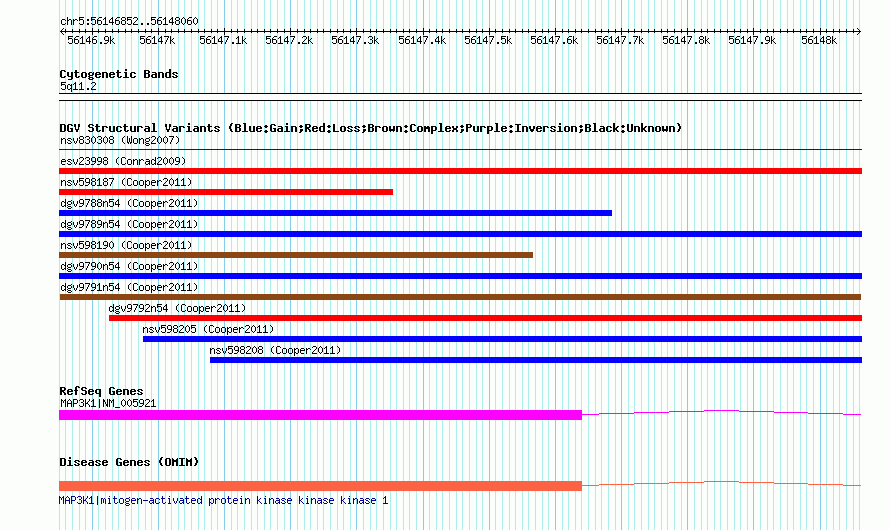This screenshot has width=890, height=530.
Task: Click the 56147.5k ruler tick label
Action: pos(488,40)
